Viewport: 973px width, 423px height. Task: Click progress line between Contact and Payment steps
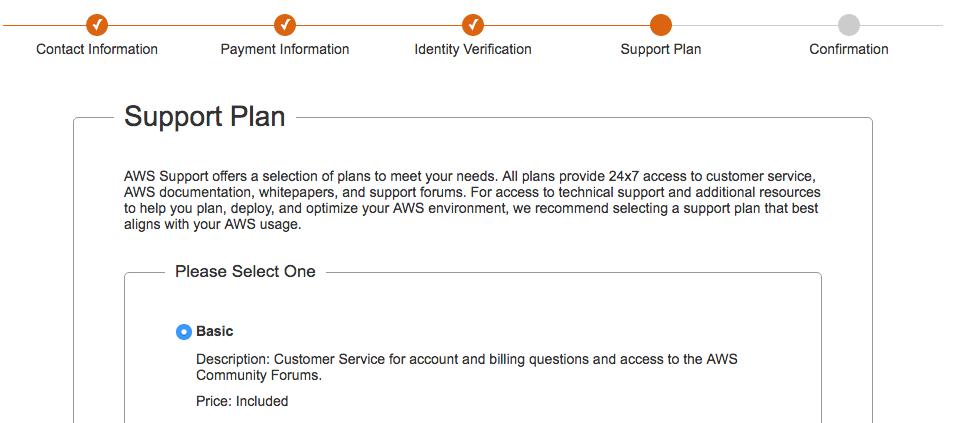191,25
